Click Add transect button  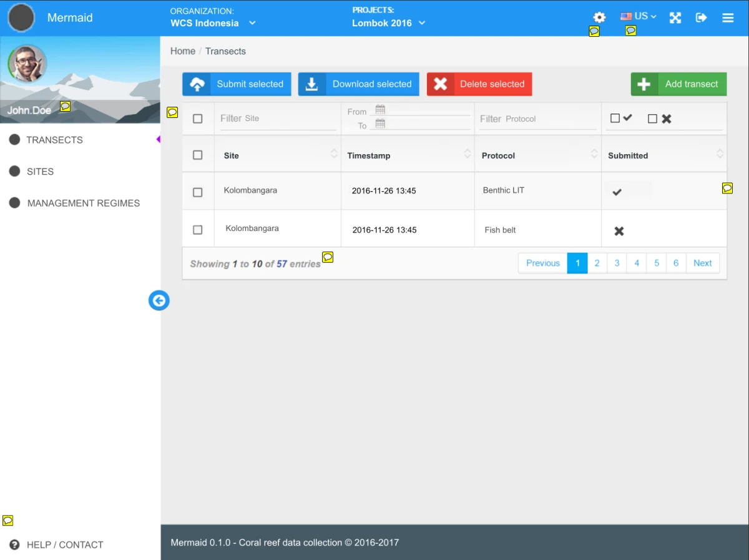pyautogui.click(x=678, y=84)
